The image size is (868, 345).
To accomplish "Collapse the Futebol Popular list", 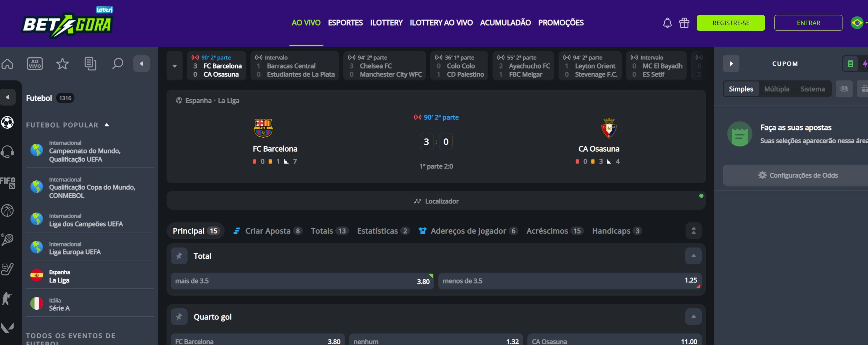I will click(107, 125).
